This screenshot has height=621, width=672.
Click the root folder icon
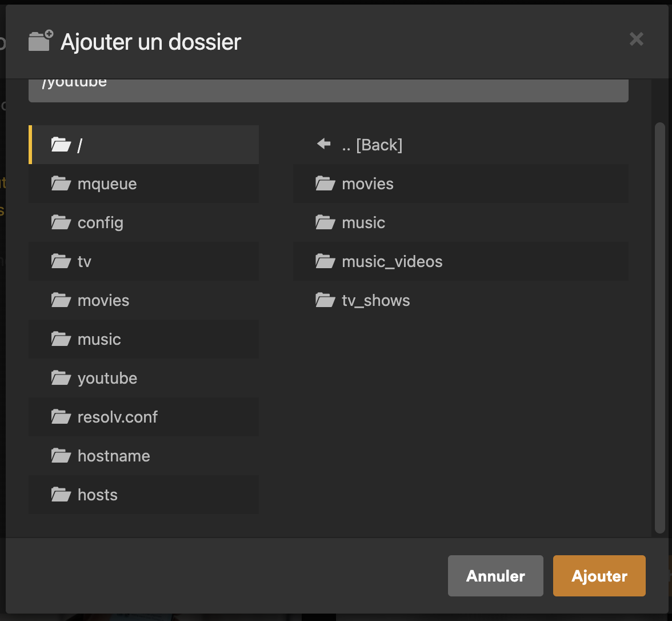pos(61,145)
